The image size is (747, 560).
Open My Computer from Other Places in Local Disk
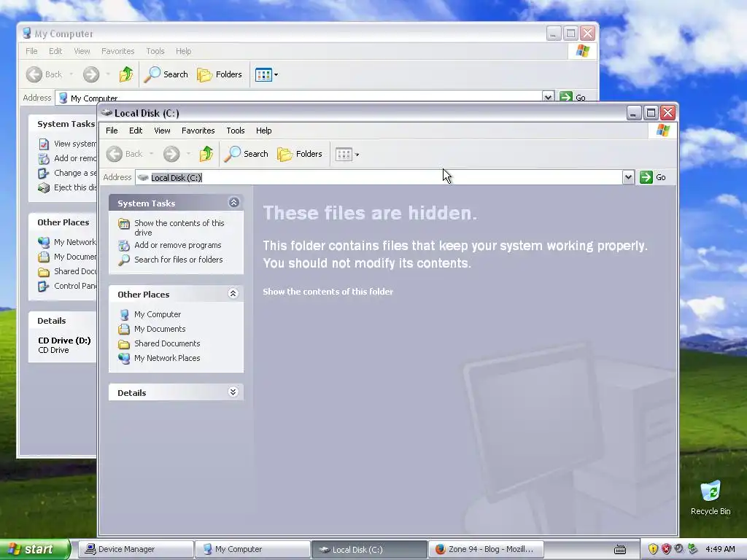tap(158, 314)
